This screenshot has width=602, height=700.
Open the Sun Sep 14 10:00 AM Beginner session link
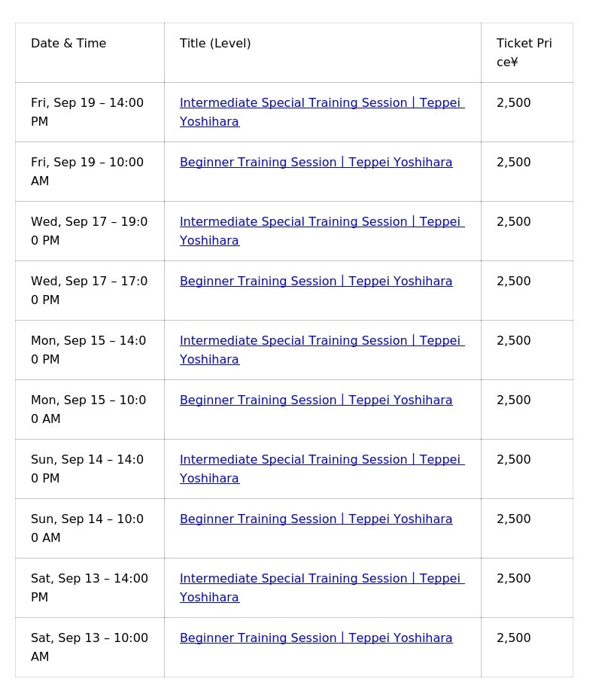(x=316, y=519)
